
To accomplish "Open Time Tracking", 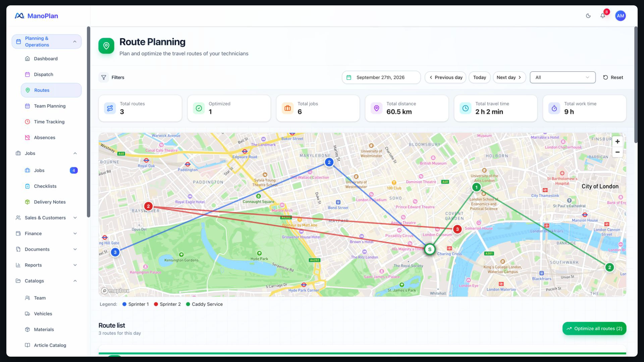I will 51,122.
